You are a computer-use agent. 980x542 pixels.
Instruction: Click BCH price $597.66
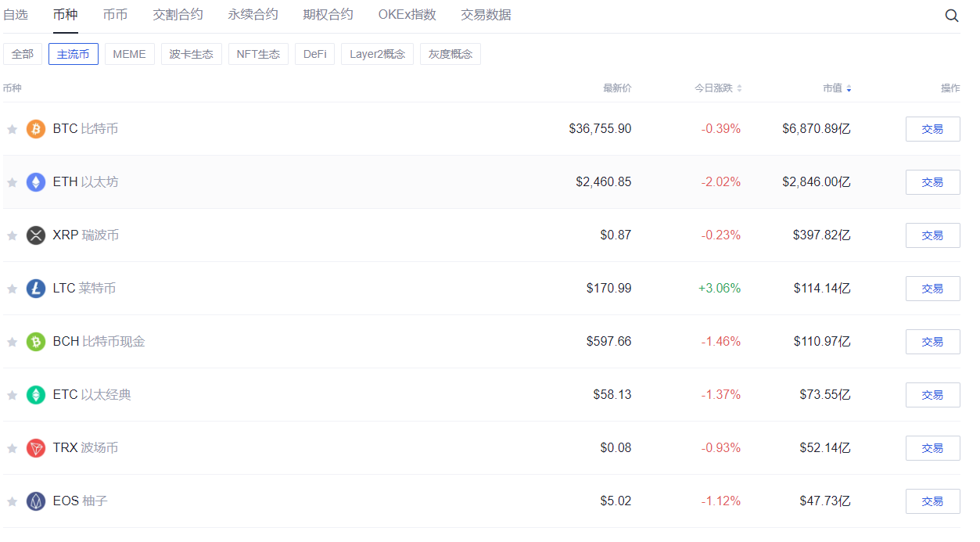coord(609,342)
